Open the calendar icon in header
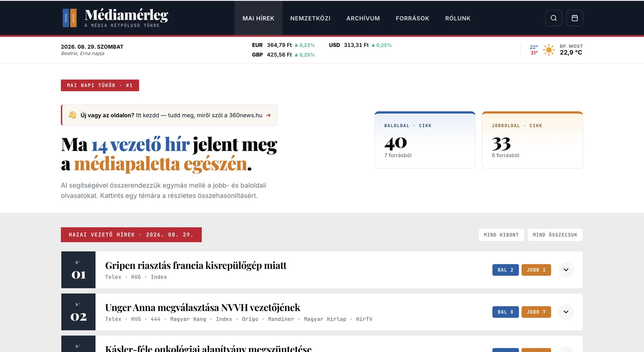Screen dimensions: 644x352 point(574,18)
